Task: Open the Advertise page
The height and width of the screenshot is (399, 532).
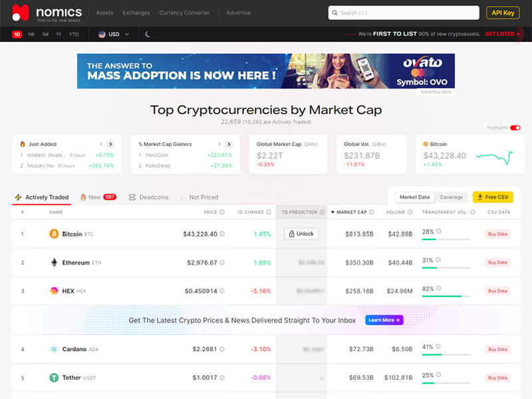Action: point(239,13)
